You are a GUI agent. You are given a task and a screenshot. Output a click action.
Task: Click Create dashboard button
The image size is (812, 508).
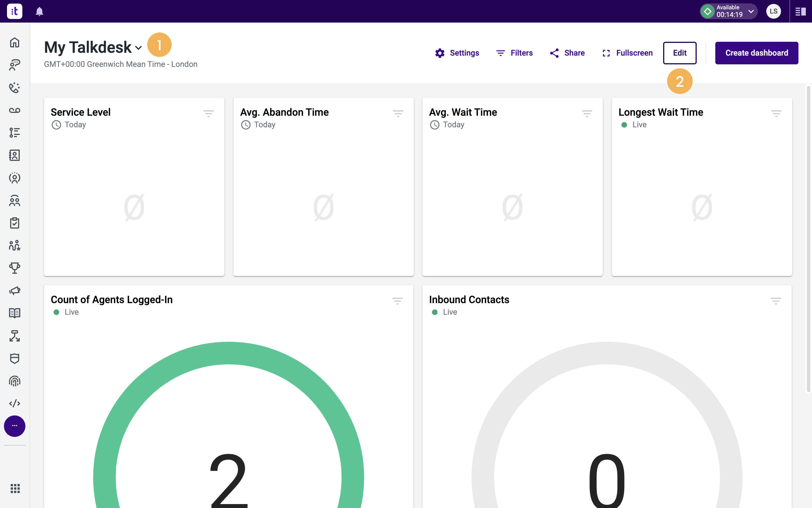tap(757, 53)
